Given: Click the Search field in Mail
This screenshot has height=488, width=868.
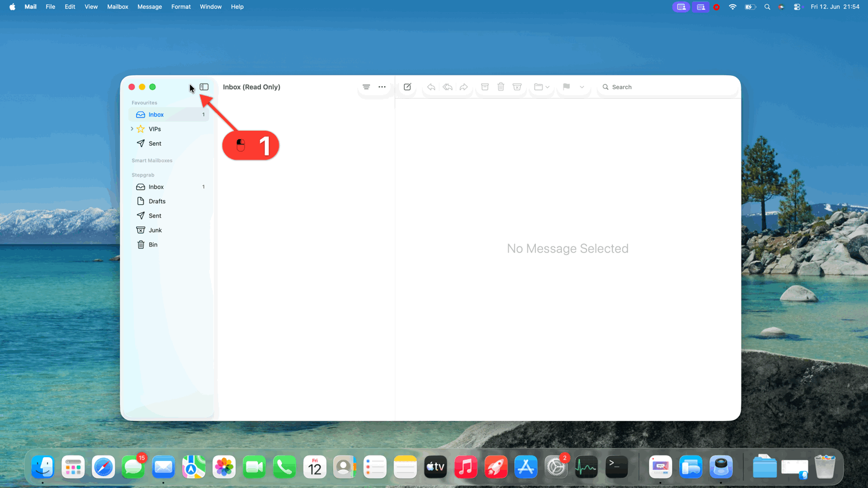Looking at the screenshot, I should (x=666, y=87).
